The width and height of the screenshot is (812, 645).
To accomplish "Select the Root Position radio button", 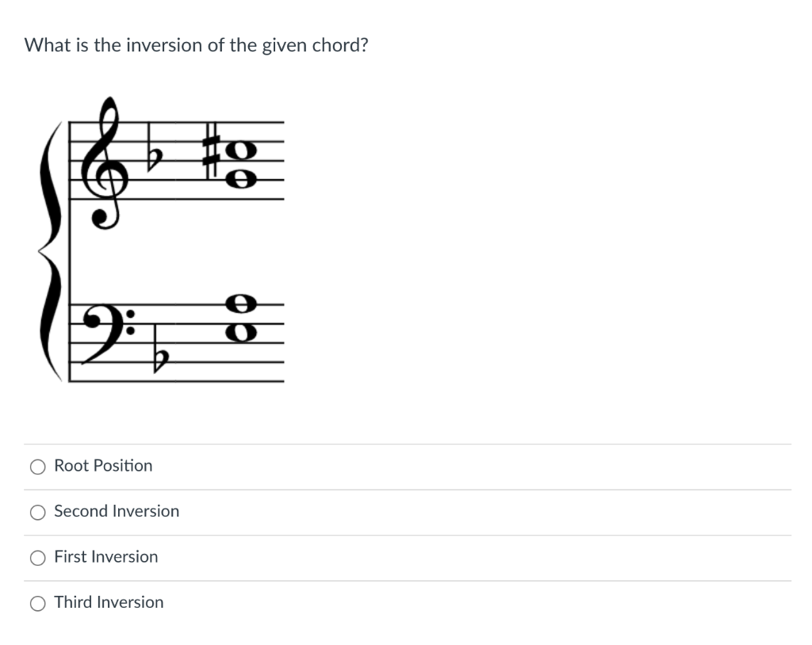I will [x=37, y=467].
